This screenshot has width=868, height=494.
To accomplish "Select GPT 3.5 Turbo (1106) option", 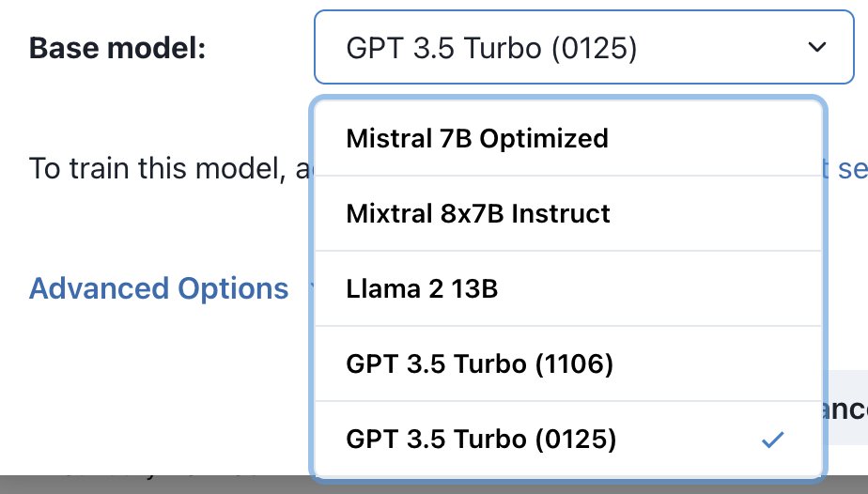I will [568, 364].
